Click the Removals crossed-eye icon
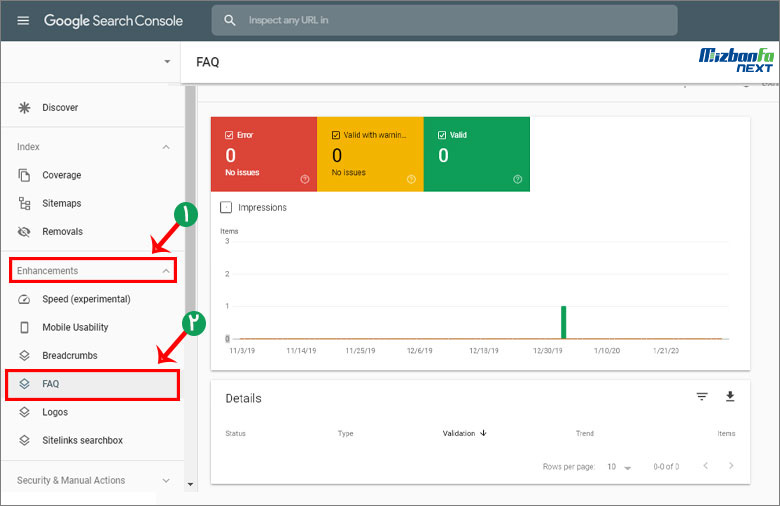The image size is (780, 506). tap(24, 231)
